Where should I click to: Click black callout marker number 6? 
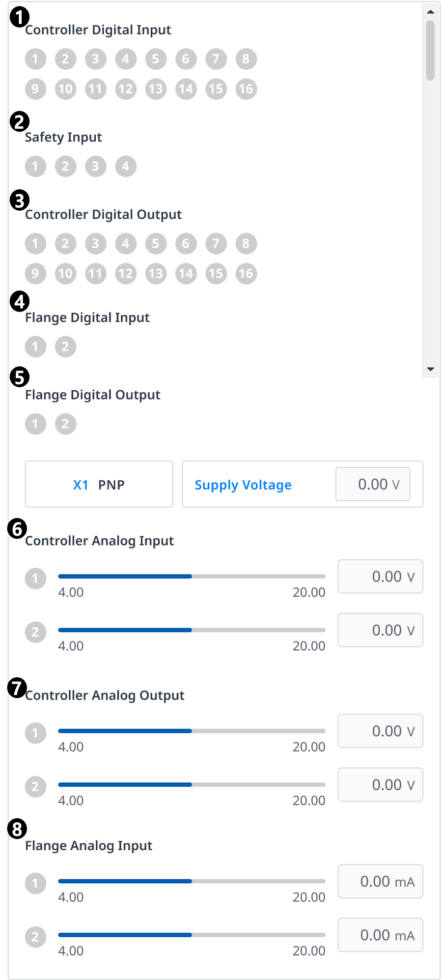(x=17, y=529)
